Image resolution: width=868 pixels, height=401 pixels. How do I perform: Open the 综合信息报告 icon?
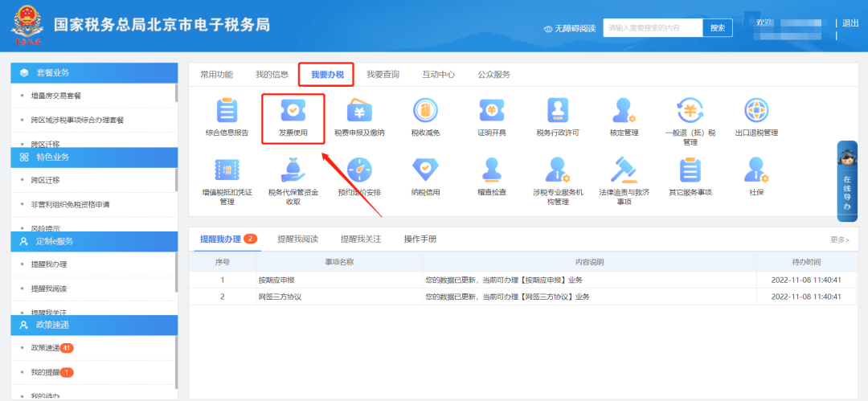pyautogui.click(x=227, y=111)
